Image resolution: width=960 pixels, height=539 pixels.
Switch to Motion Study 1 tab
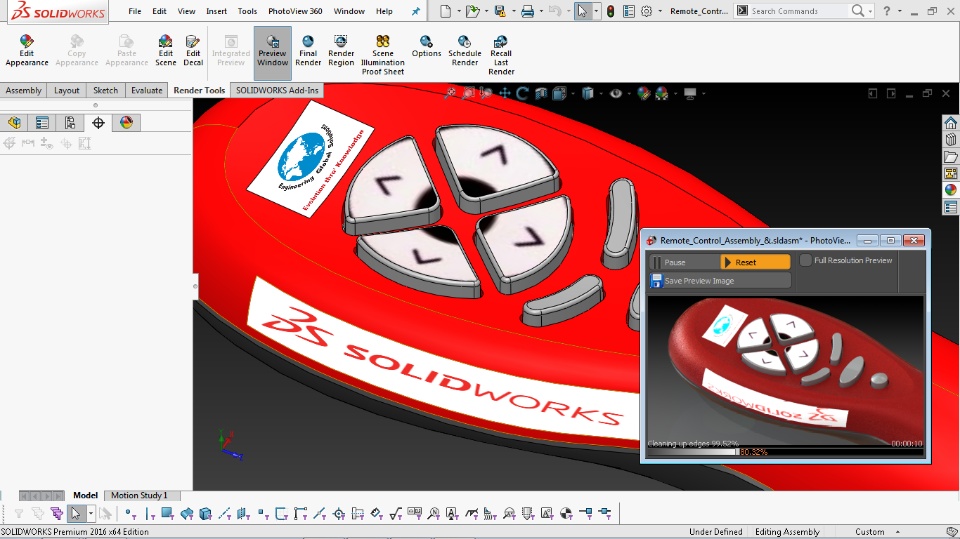139,495
